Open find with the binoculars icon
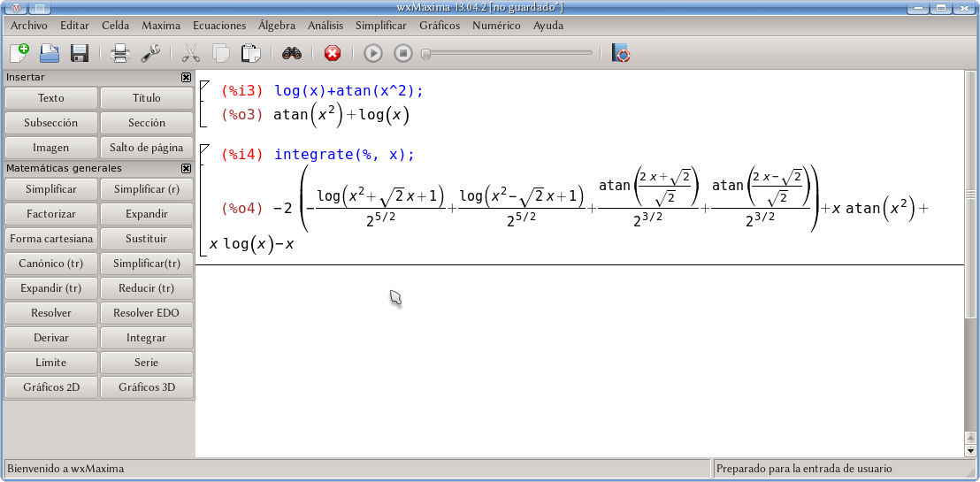The height and width of the screenshot is (482, 980). coord(292,54)
